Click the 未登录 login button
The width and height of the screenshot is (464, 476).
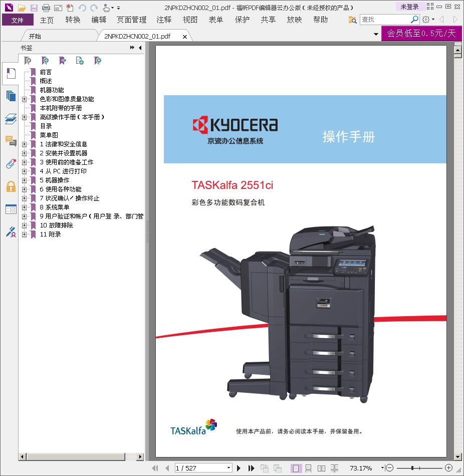pyautogui.click(x=410, y=7)
